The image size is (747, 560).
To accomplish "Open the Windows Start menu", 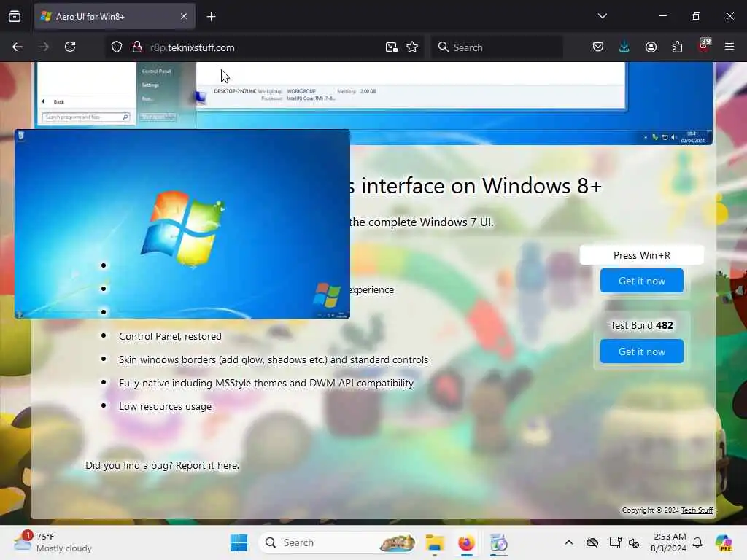I will (x=239, y=542).
